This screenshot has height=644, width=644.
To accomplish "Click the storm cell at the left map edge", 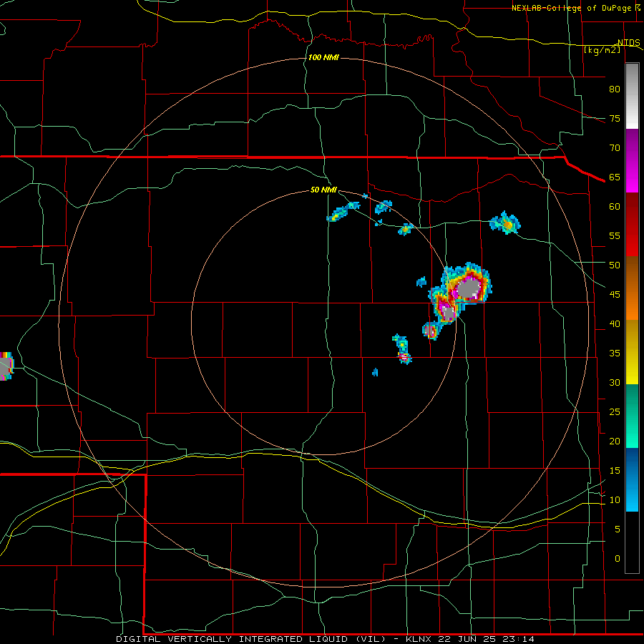I will pos(6,366).
